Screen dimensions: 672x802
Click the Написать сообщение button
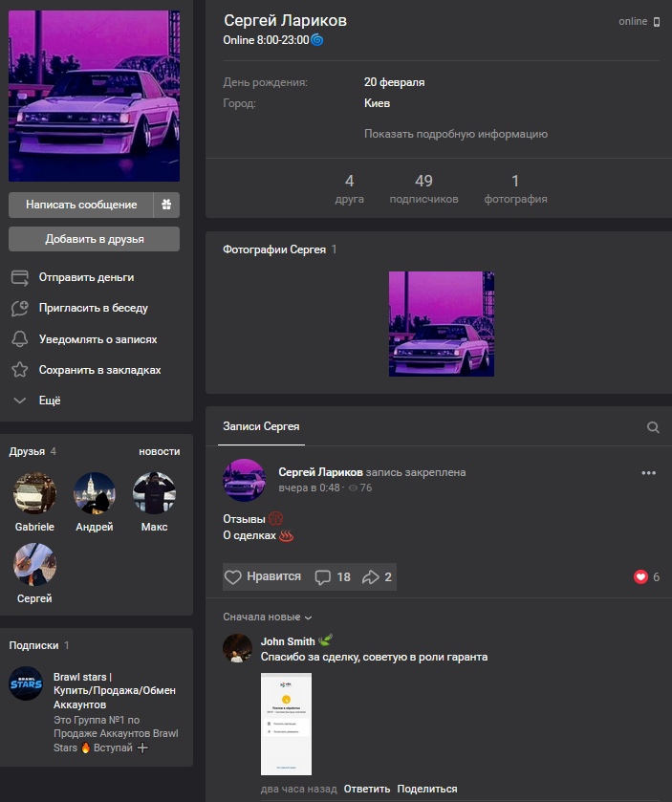coord(81,205)
